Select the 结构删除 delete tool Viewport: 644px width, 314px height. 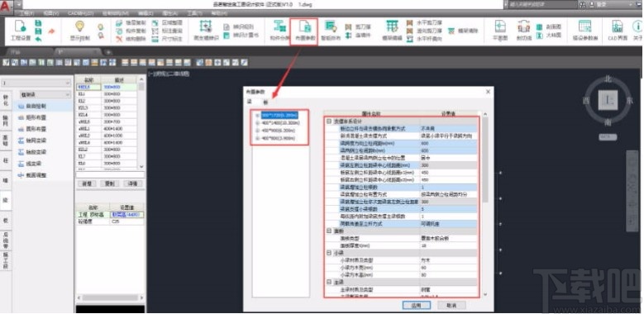click(x=131, y=39)
